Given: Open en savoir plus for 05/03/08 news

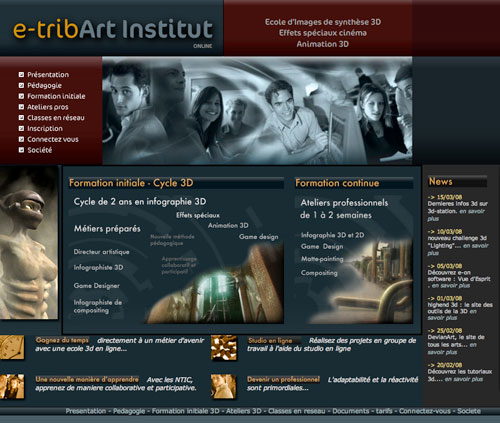Looking at the screenshot, I should 451,286.
